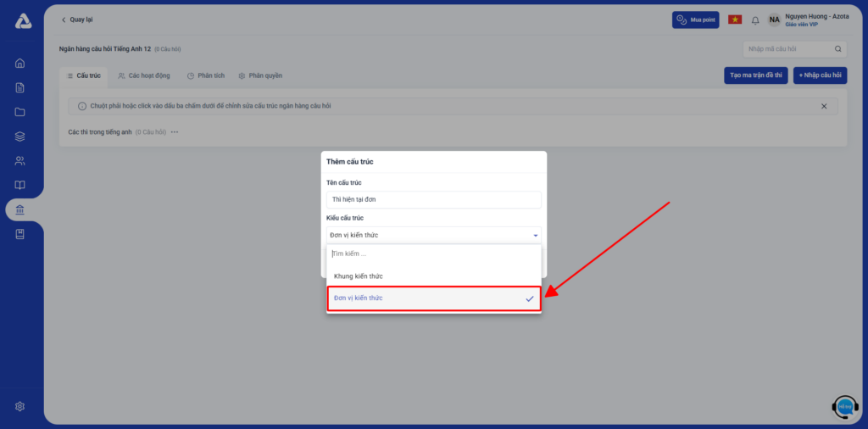
Task: Open the home icon in sidebar
Action: click(20, 63)
